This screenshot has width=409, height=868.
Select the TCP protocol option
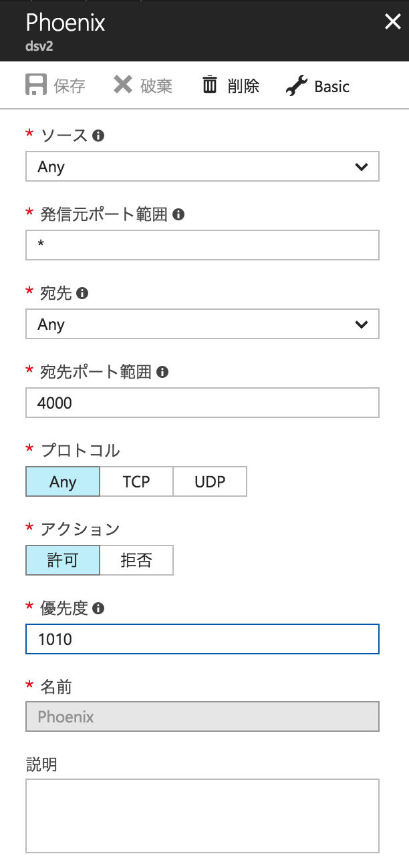point(136,481)
